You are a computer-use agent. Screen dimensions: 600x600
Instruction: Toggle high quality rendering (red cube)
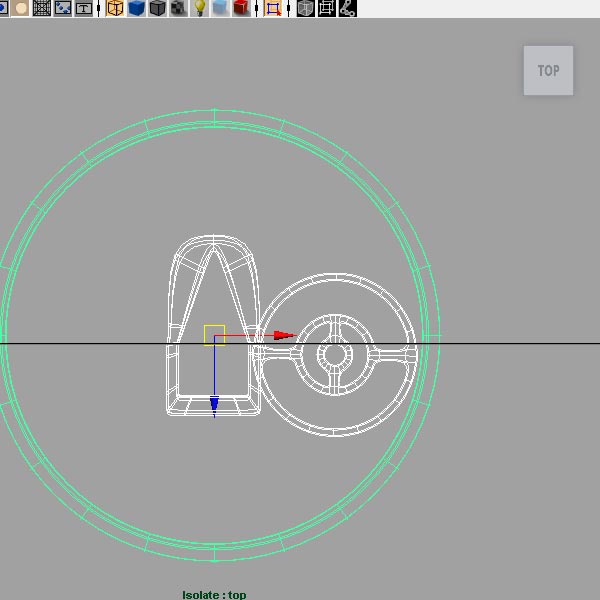click(x=241, y=8)
